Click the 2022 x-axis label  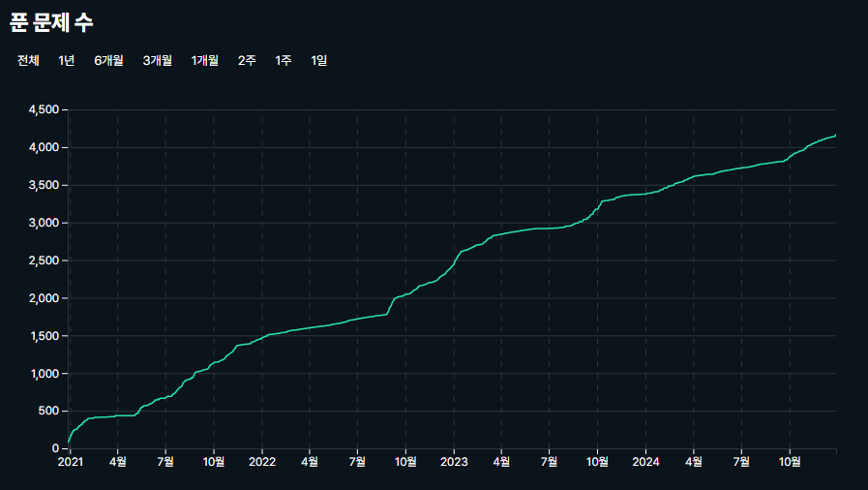[262, 462]
